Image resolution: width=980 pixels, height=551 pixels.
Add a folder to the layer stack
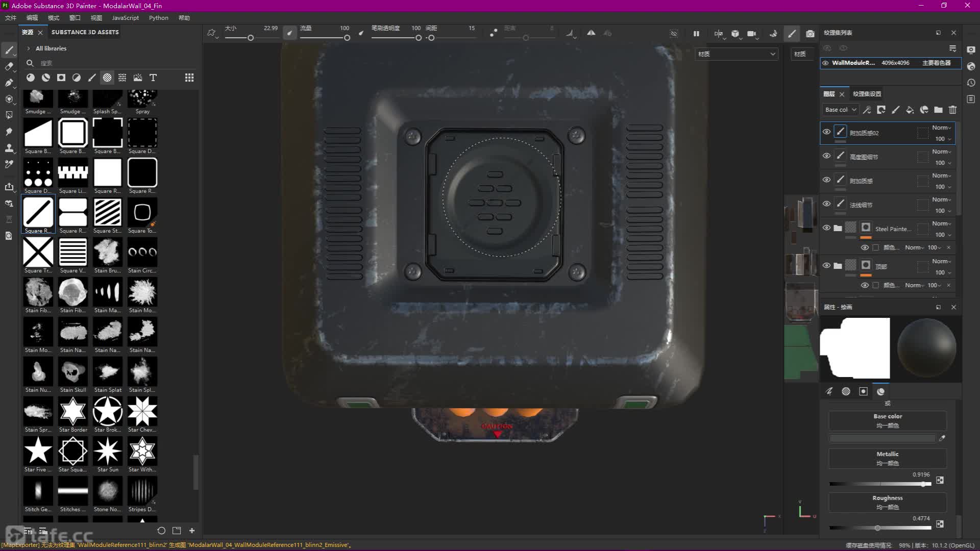938,110
